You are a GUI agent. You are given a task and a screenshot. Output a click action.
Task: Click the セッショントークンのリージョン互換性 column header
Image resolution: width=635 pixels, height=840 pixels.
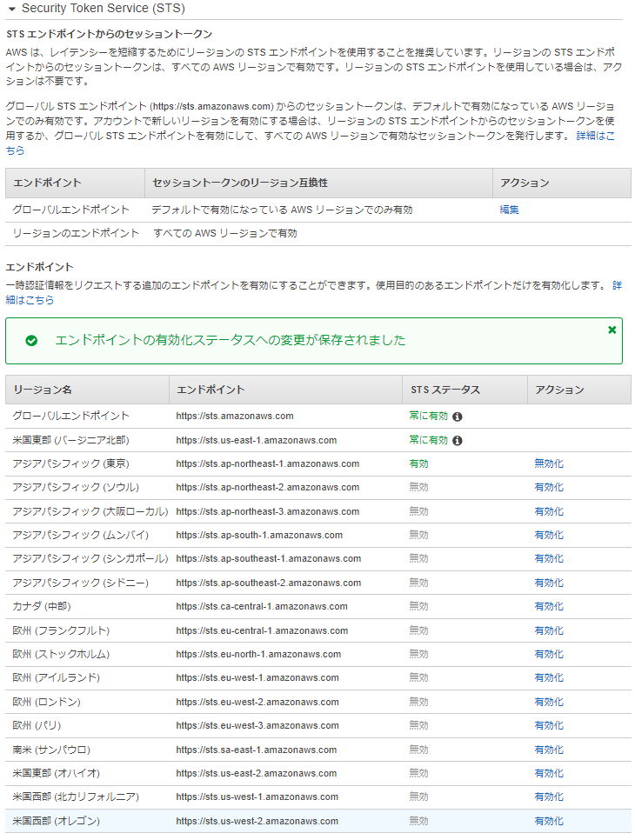[x=318, y=183]
